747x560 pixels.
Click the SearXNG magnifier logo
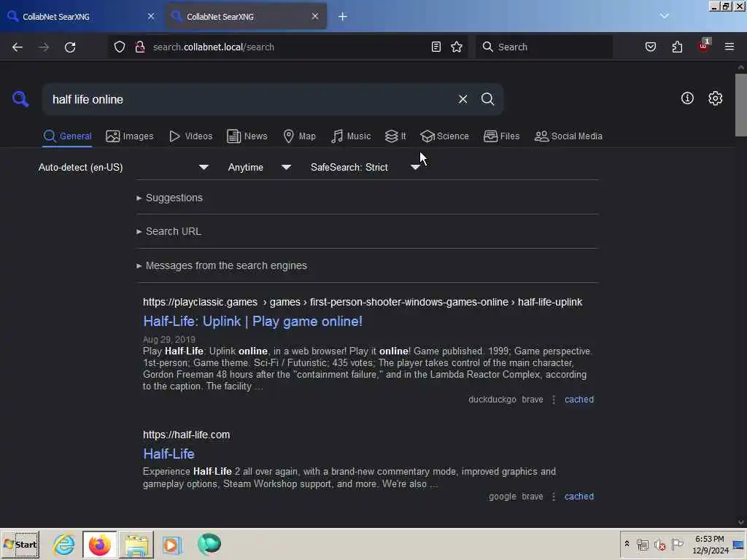click(x=20, y=99)
